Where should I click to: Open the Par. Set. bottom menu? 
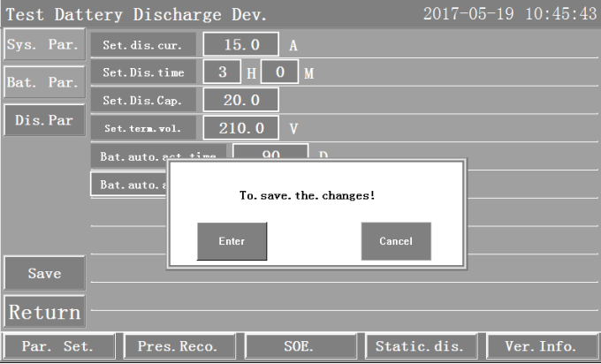click(56, 346)
